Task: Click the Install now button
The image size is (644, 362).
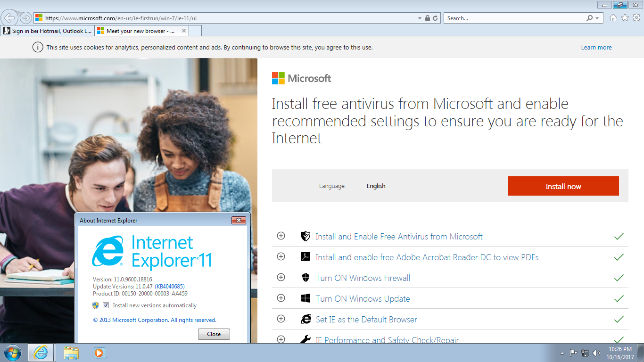Action: 563,186
